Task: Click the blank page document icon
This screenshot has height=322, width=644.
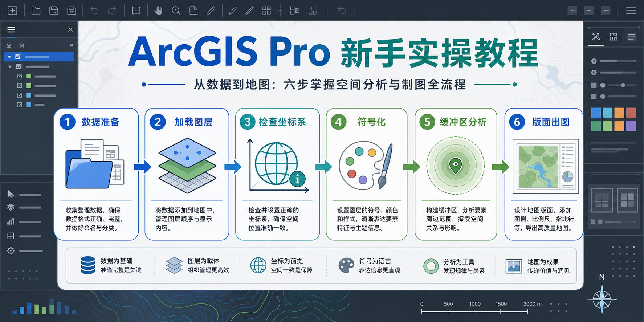Action: click(x=193, y=11)
